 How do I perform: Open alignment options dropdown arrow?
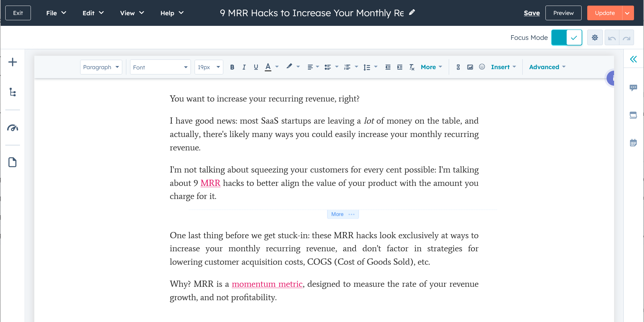tap(317, 67)
